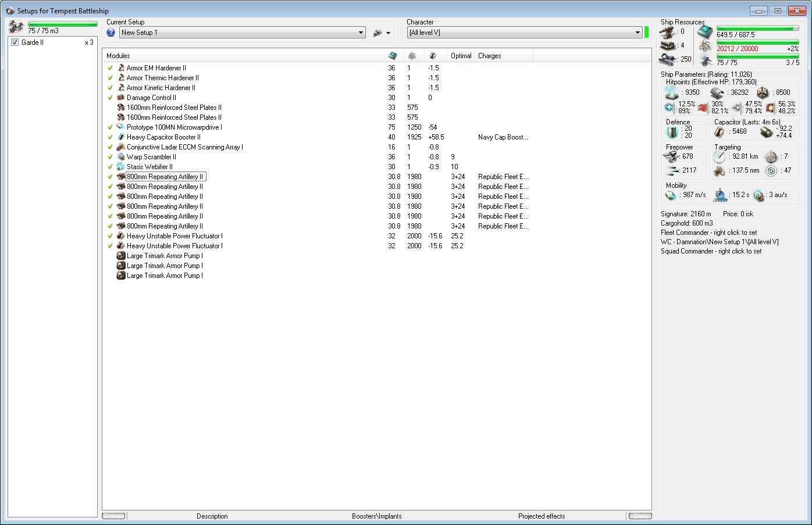Open the Character dropdown showing All level V
Image resolution: width=812 pixels, height=525 pixels.
click(x=524, y=33)
